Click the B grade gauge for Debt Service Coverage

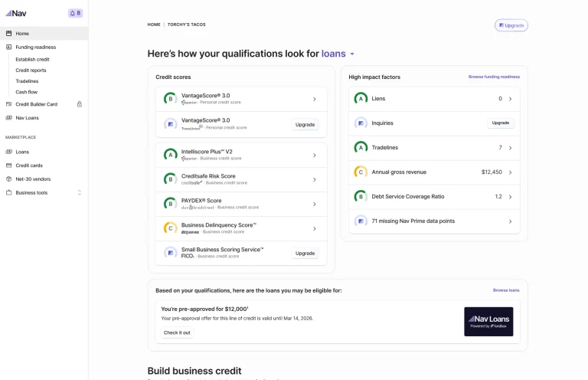point(361,196)
